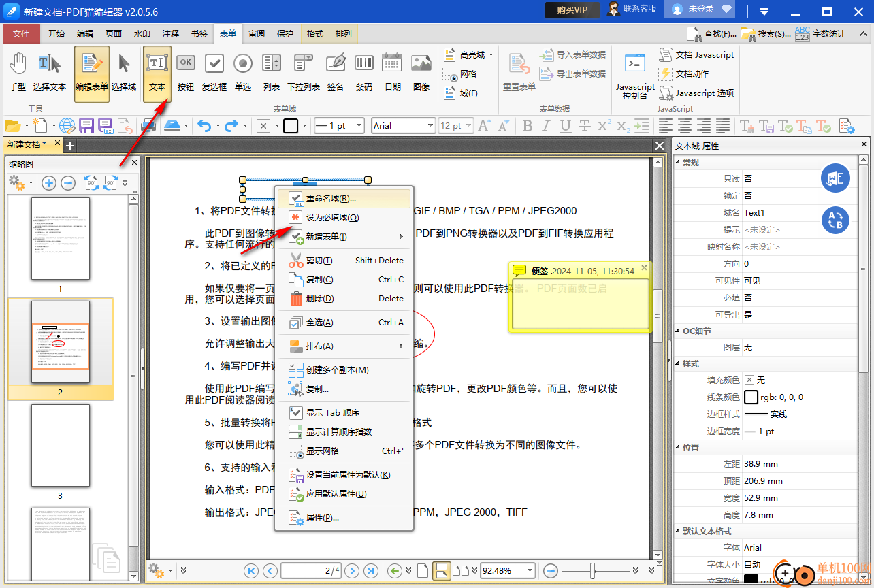This screenshot has width=874, height=588.
Task: Click the undo arrow in toolbar
Action: click(x=204, y=126)
